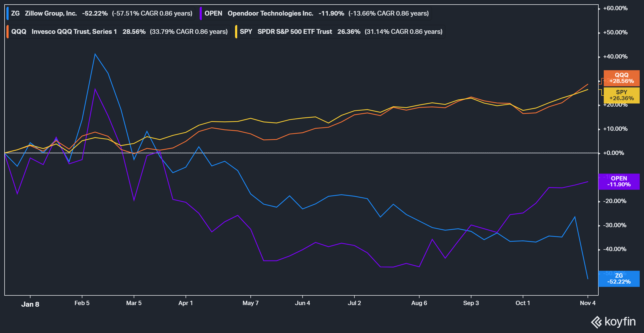644x333 pixels.
Task: Click the blue ZG color indicator in the legend
Action: point(8,13)
